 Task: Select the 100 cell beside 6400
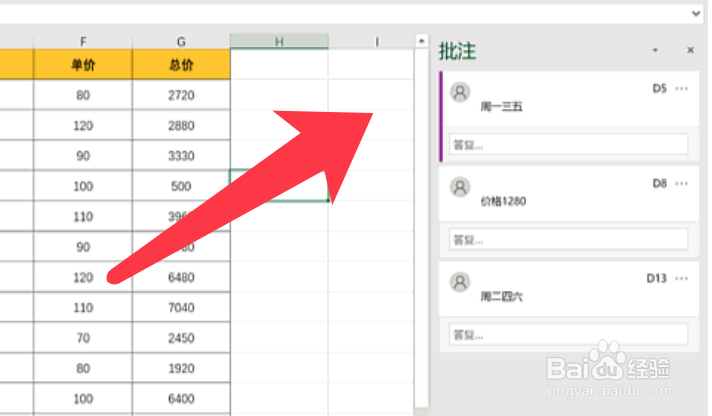click(x=83, y=399)
